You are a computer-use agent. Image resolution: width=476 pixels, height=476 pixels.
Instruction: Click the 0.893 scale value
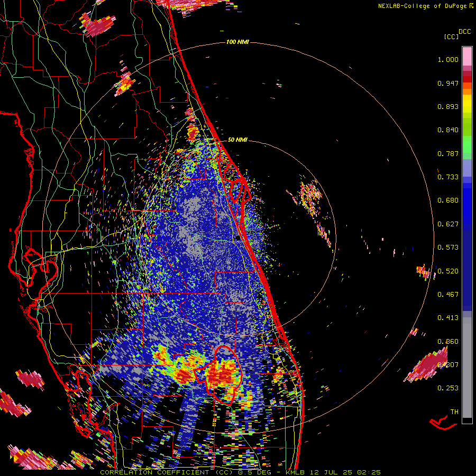click(448, 106)
